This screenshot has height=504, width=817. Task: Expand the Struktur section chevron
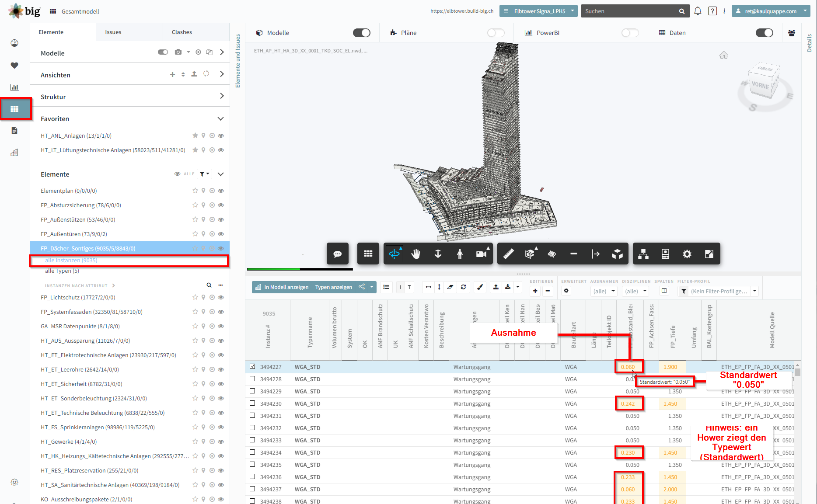click(x=222, y=96)
